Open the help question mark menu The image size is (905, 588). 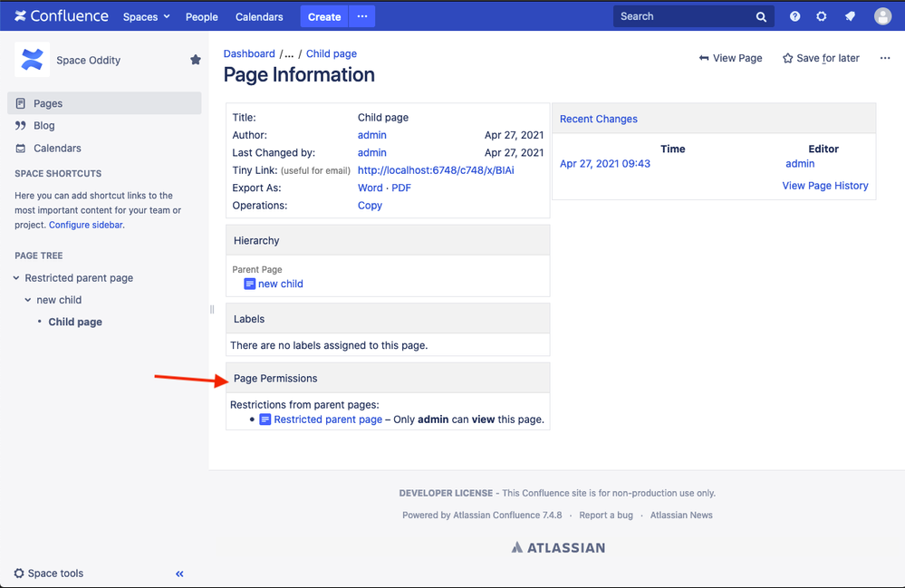(794, 16)
